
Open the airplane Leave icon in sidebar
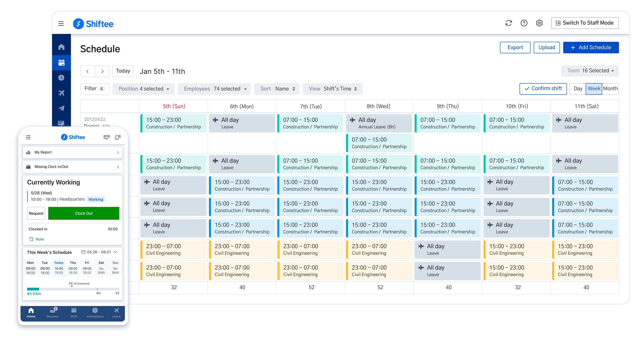tap(61, 93)
